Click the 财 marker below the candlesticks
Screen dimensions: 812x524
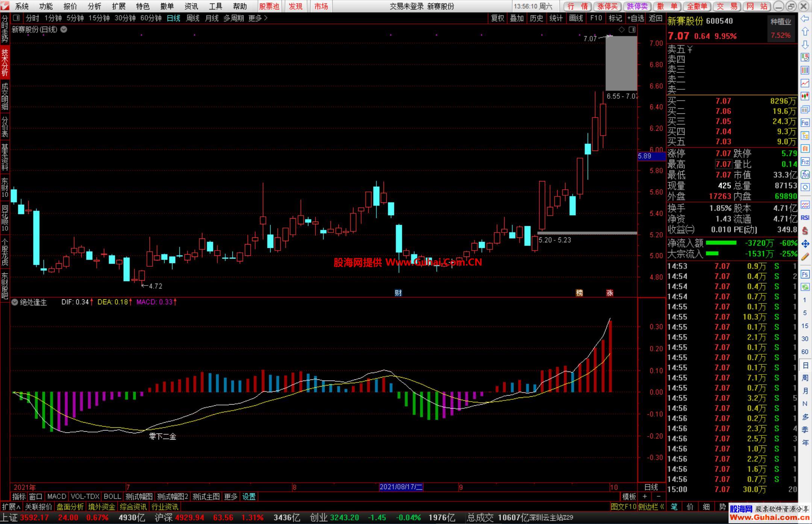398,293
